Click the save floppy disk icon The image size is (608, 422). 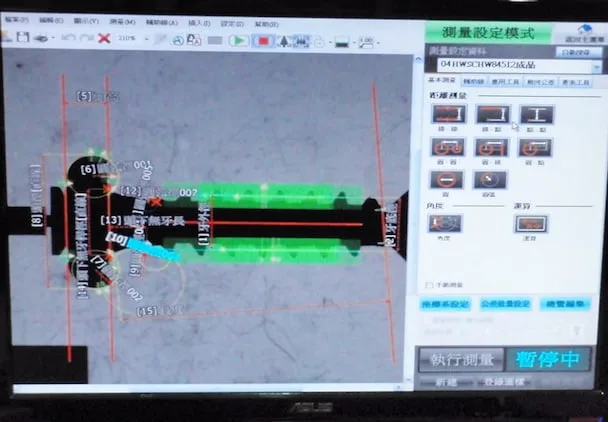click(22, 37)
